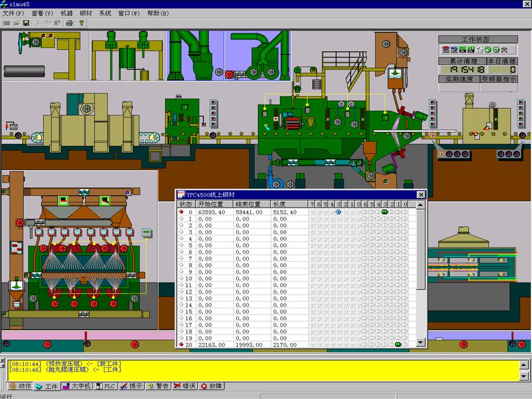
Task: Toggle the status radio on row 10
Action: (x=181, y=278)
